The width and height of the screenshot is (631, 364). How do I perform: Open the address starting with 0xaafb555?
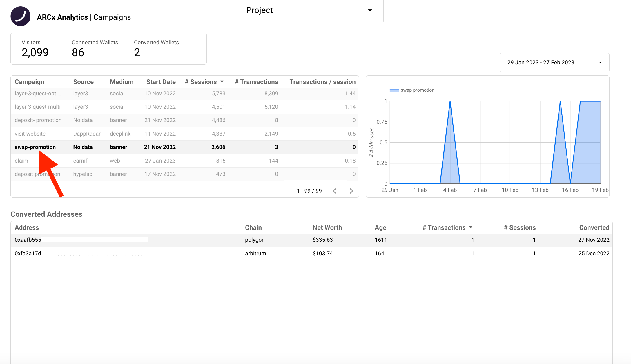tap(28, 240)
